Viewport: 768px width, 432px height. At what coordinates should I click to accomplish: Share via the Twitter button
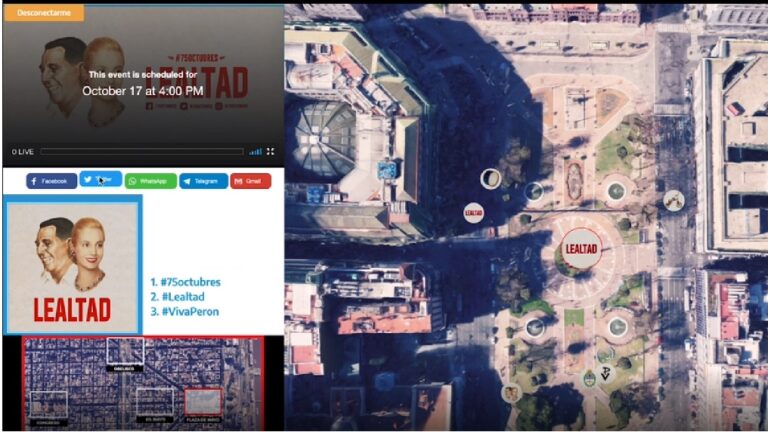point(100,180)
